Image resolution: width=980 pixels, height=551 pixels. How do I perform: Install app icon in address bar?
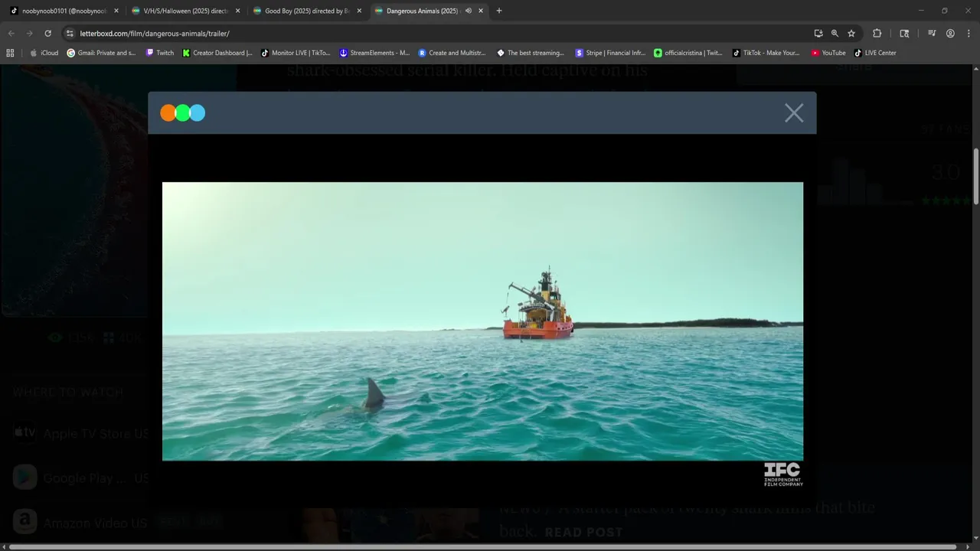[x=818, y=34]
